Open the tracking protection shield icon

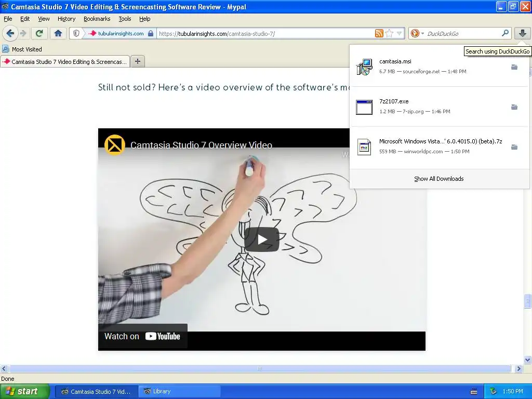pyautogui.click(x=76, y=33)
